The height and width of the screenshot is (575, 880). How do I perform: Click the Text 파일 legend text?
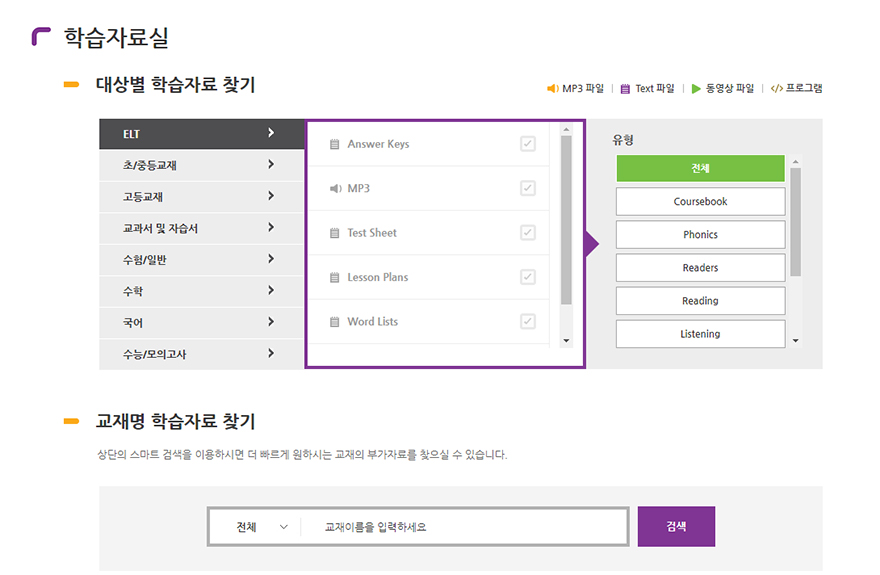(654, 89)
